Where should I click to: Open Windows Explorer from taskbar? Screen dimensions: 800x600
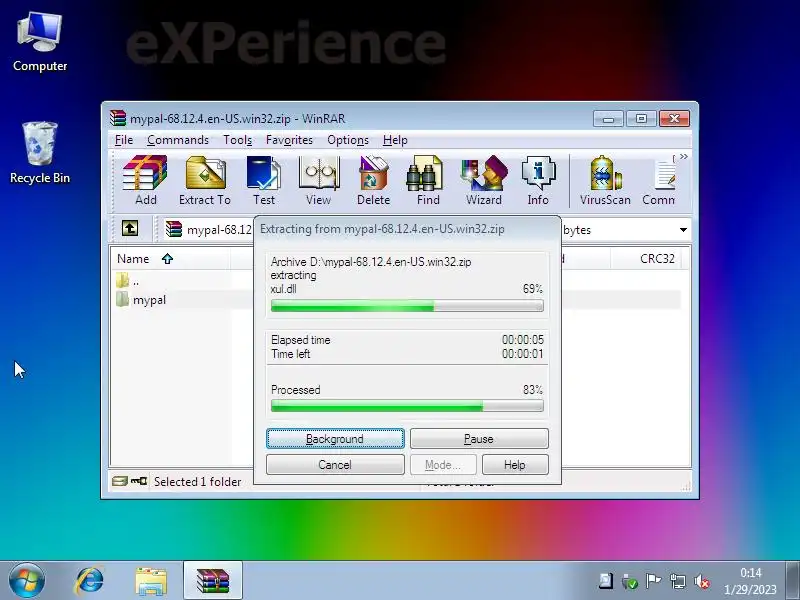[151, 581]
